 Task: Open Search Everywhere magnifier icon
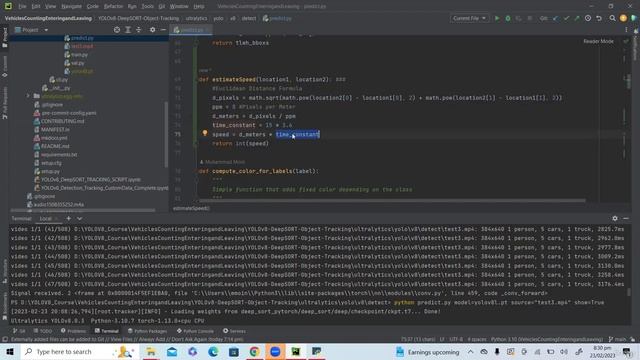(x=612, y=18)
